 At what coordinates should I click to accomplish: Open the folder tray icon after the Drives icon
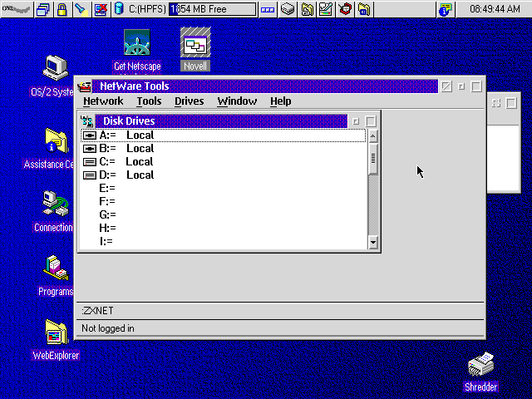coord(307,9)
